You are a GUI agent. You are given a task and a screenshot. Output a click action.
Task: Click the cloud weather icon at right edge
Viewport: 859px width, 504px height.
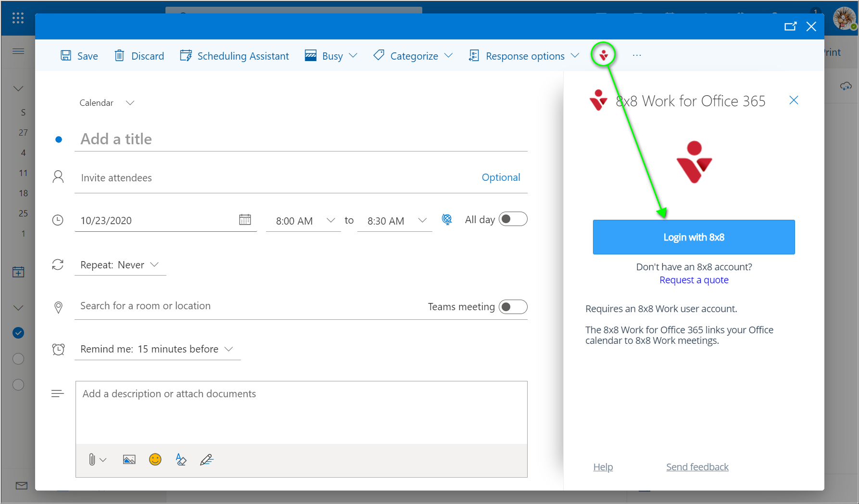pyautogui.click(x=846, y=86)
